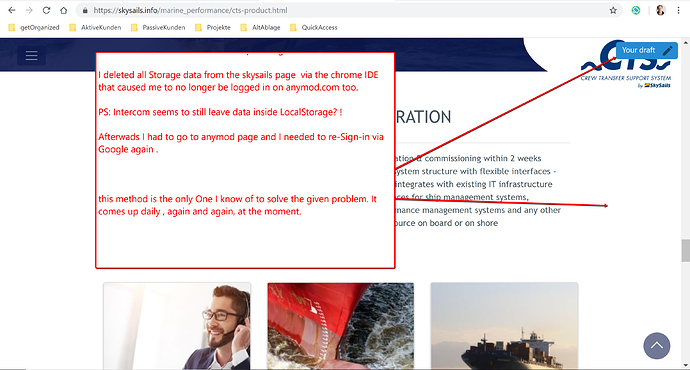This screenshot has width=690, height=370.
Task: Click the scroll-to-top chevron button
Action: click(x=657, y=345)
